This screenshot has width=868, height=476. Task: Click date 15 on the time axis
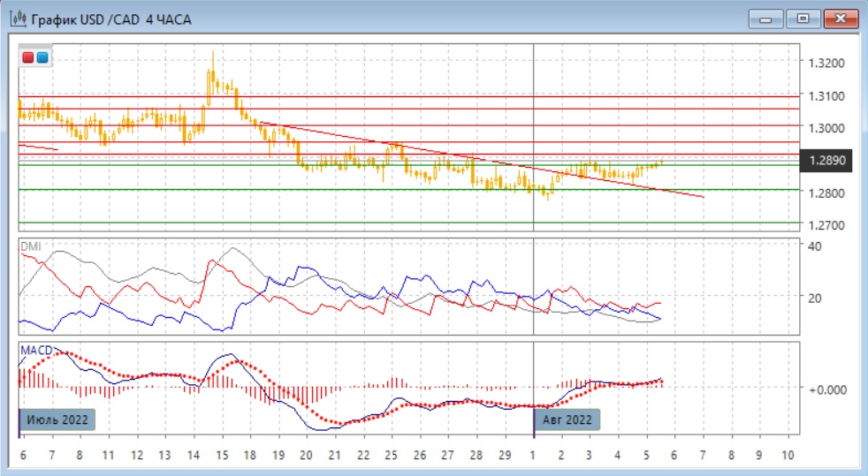222,455
